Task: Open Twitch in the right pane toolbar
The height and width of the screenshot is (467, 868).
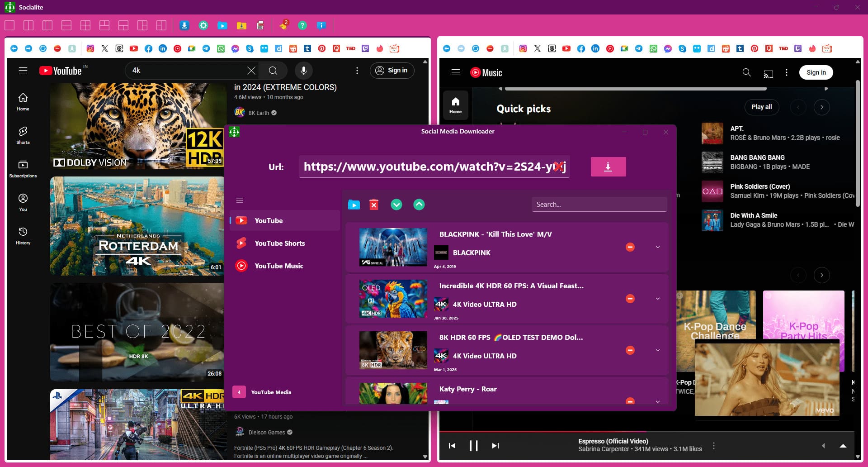Action: 798,48
